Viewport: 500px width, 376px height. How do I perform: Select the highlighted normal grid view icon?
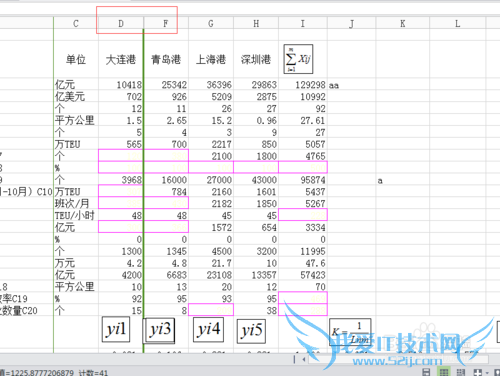point(443,372)
